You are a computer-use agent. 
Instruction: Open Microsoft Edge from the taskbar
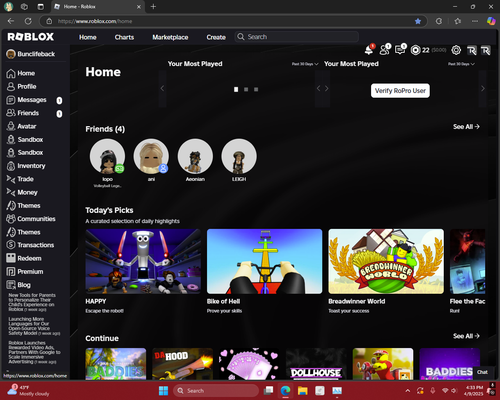pyautogui.click(x=285, y=391)
